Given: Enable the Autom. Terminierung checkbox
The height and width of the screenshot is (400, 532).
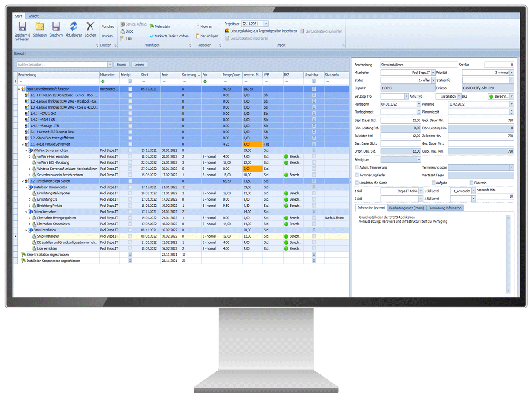Looking at the screenshot, I should pos(357,167).
